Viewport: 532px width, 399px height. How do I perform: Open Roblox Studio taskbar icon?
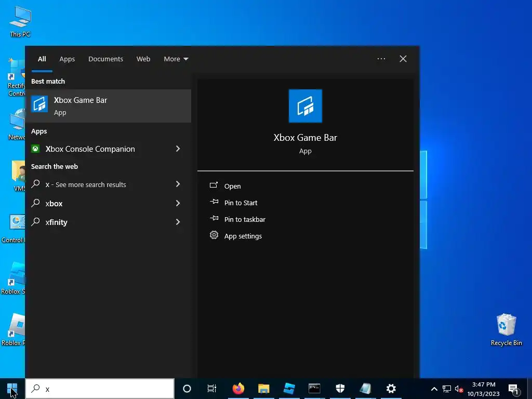click(x=289, y=389)
